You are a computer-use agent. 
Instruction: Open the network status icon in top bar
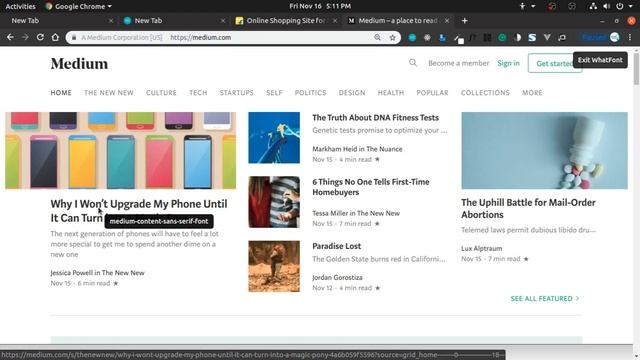click(593, 6)
